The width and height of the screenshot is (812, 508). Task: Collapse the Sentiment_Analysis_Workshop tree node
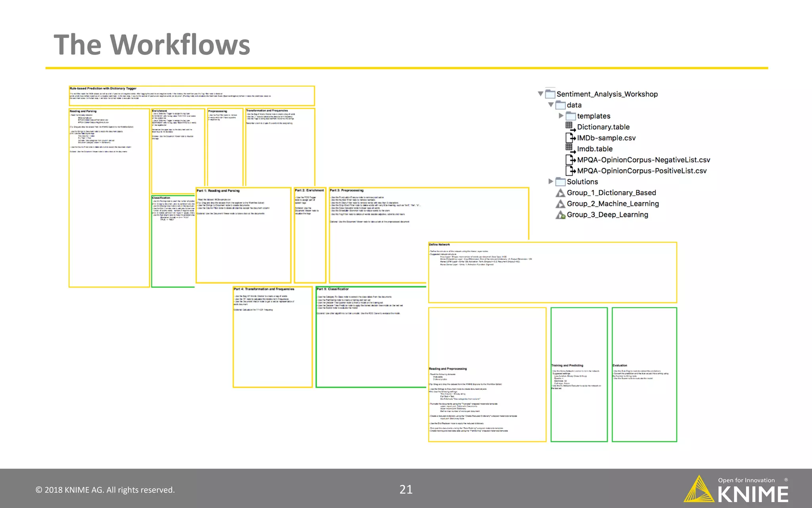click(540, 94)
